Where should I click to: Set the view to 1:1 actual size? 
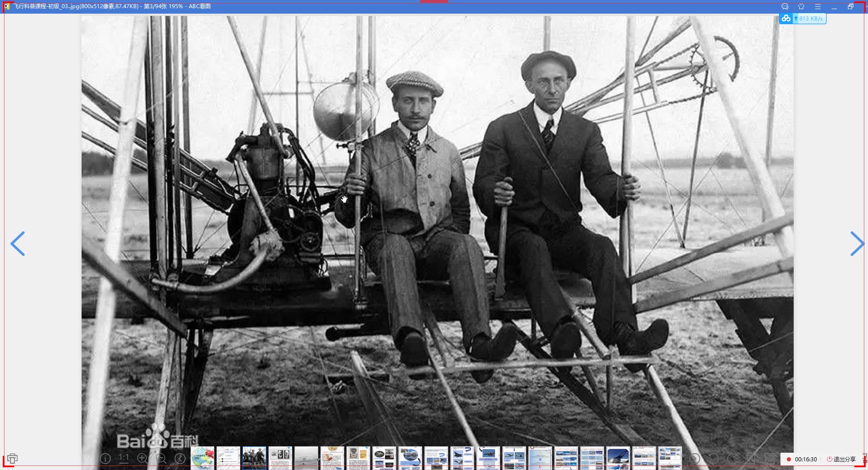click(124, 458)
